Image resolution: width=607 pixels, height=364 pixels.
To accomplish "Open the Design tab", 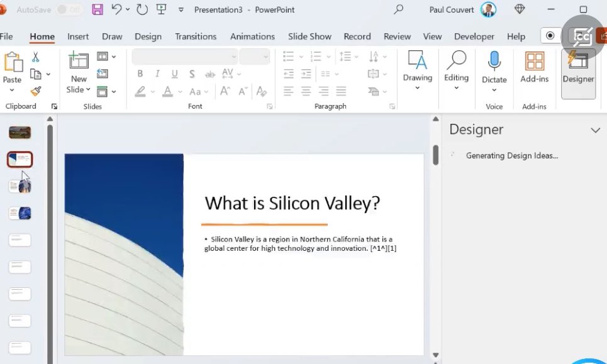I will pos(148,36).
